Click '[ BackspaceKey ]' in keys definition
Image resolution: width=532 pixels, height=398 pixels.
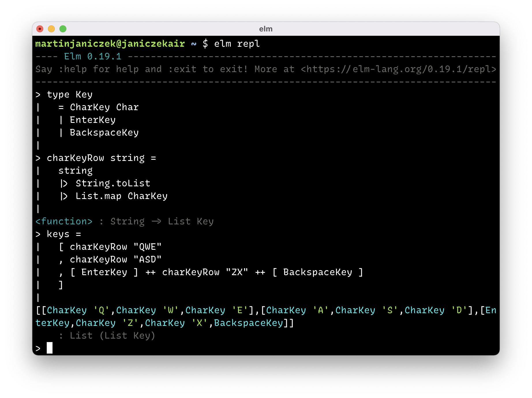coord(318,272)
